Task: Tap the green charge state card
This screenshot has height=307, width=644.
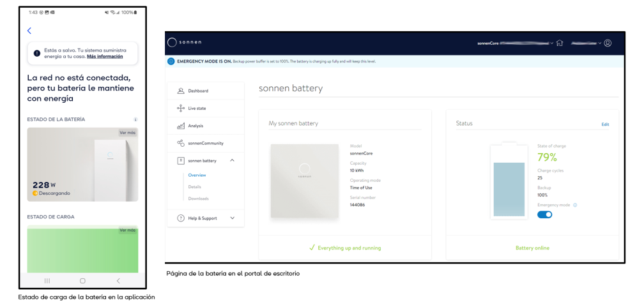Action: [82, 249]
